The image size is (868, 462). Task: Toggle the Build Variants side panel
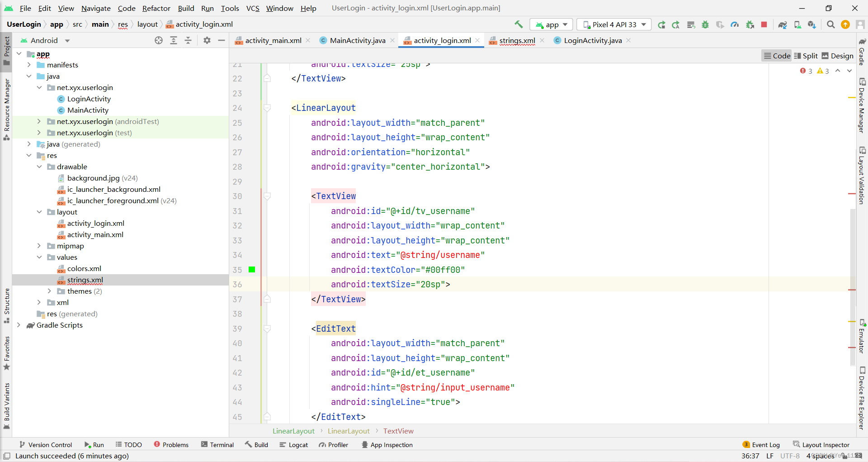[x=7, y=405]
